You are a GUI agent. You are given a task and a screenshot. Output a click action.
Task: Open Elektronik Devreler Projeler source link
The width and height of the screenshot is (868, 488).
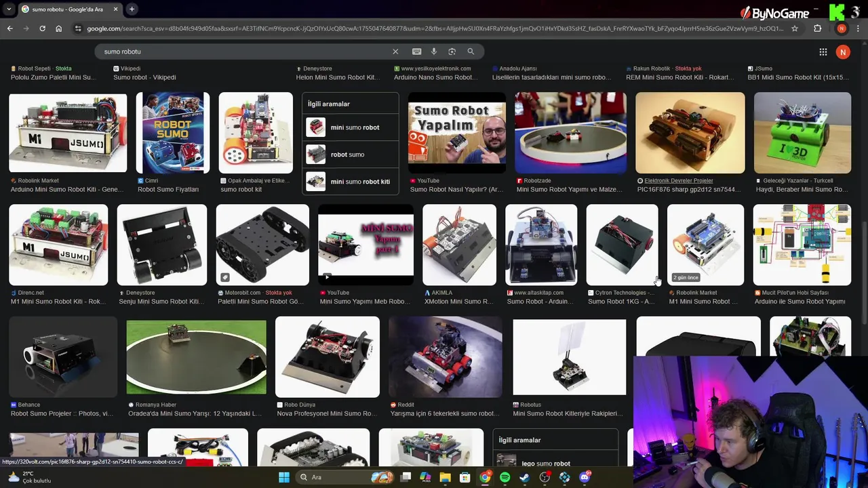click(x=679, y=181)
